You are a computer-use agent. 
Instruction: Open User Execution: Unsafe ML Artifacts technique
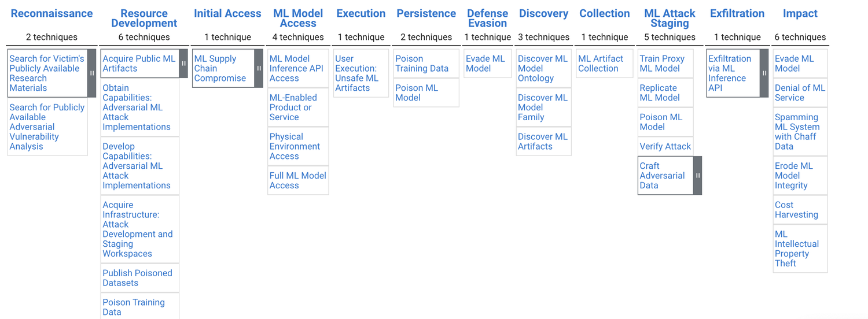click(x=356, y=73)
